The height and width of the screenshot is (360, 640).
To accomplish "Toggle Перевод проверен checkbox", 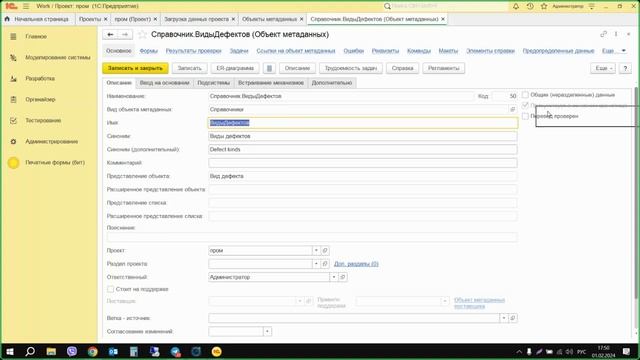I will coord(525,116).
